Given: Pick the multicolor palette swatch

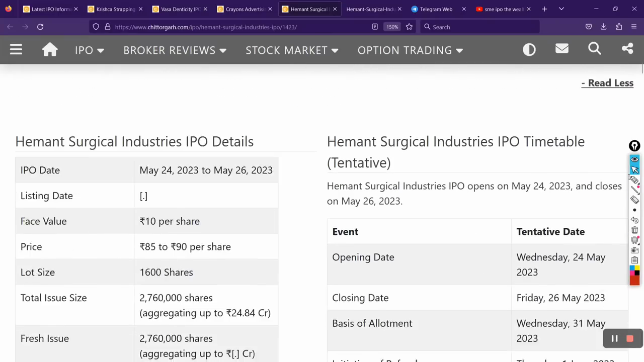Looking at the screenshot, I should pyautogui.click(x=634, y=270).
